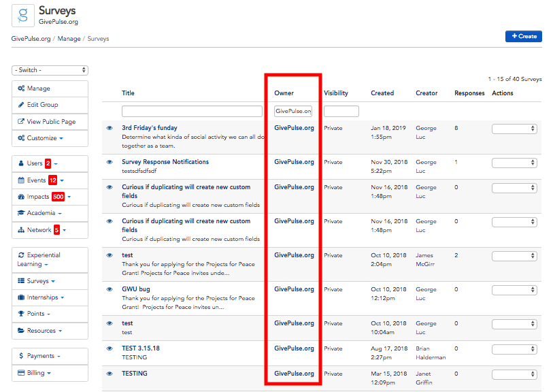Image resolution: width=553 pixels, height=392 pixels.
Task: Sort surveys by Created column header
Action: (x=382, y=93)
